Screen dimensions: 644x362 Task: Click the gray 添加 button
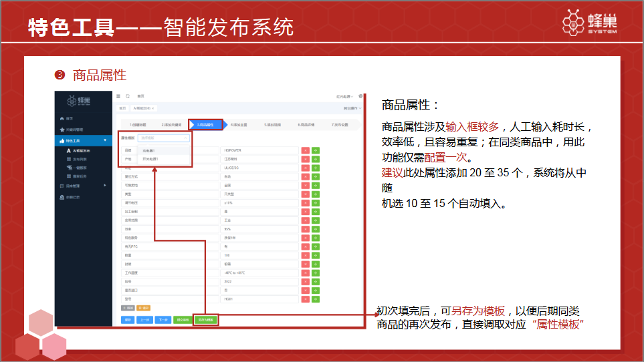coord(128,308)
